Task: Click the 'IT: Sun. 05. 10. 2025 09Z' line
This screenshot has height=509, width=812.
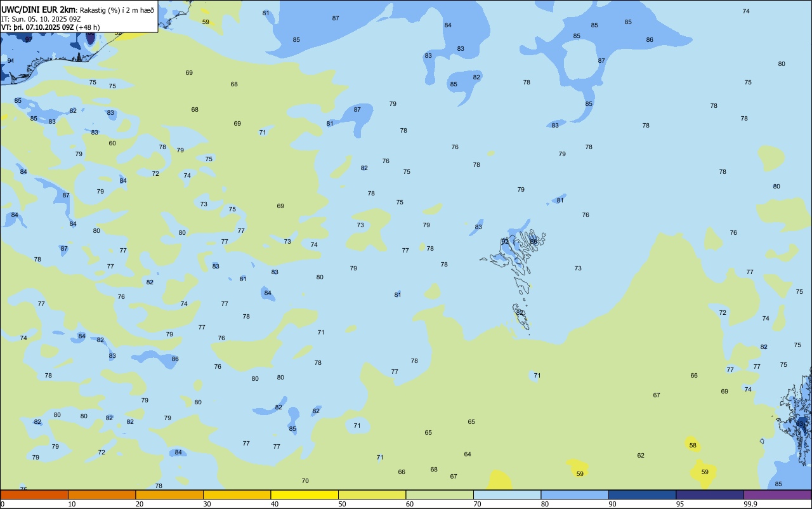Action: [41, 18]
